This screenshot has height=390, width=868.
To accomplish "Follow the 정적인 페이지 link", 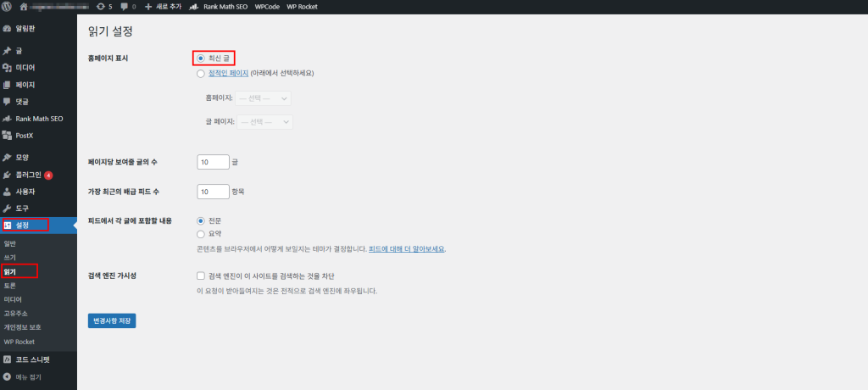I will 228,73.
